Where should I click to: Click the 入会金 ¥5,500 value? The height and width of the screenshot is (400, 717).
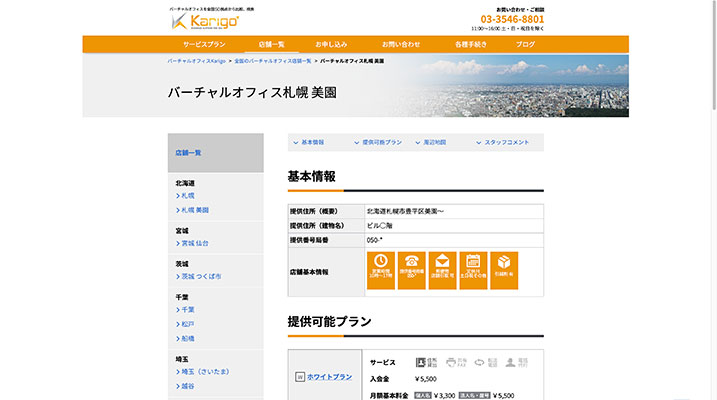click(x=426, y=379)
